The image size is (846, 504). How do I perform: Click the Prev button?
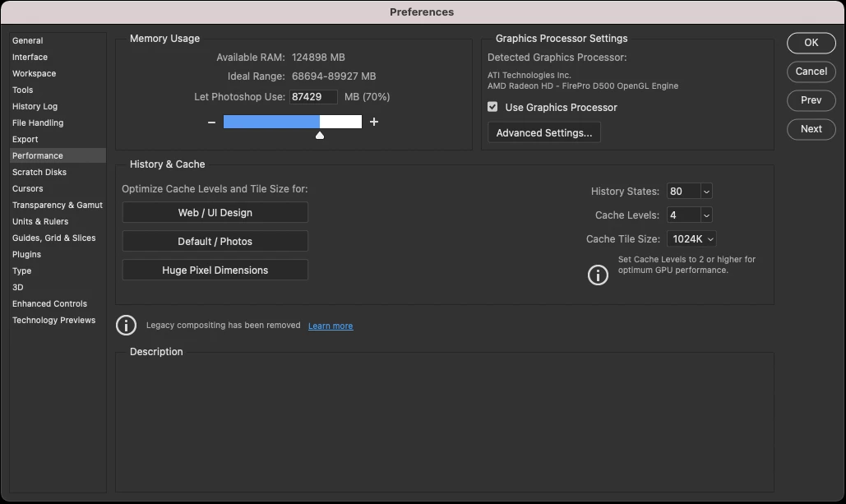(811, 100)
